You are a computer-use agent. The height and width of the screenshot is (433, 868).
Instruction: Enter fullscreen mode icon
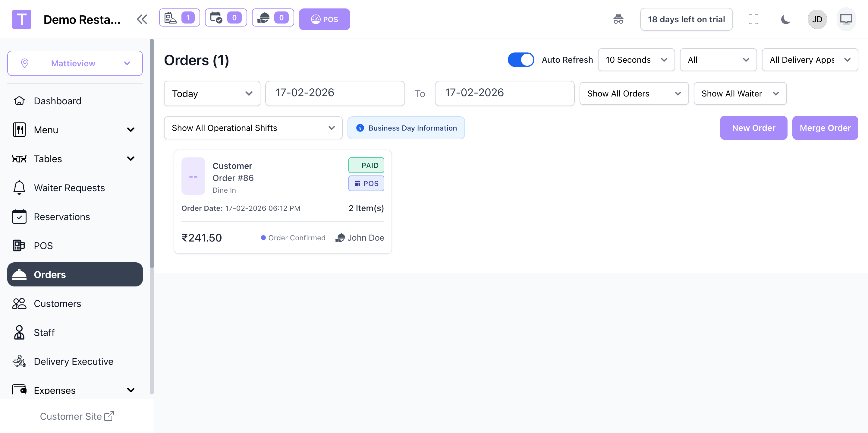point(753,19)
